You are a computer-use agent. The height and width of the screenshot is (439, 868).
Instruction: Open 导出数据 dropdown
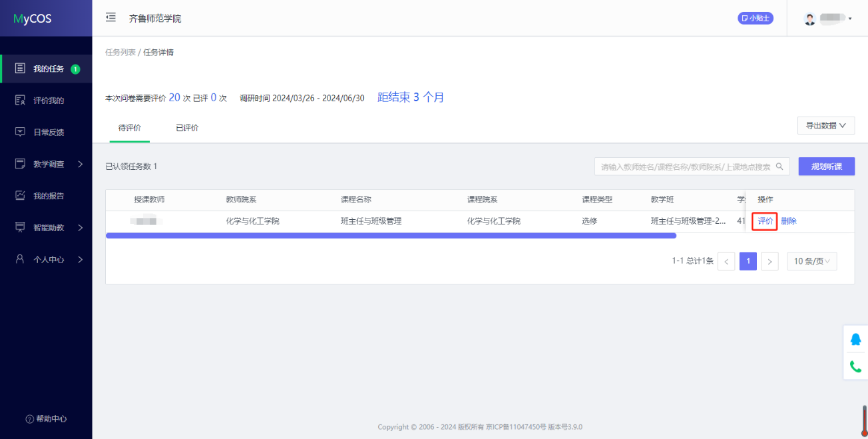(825, 125)
